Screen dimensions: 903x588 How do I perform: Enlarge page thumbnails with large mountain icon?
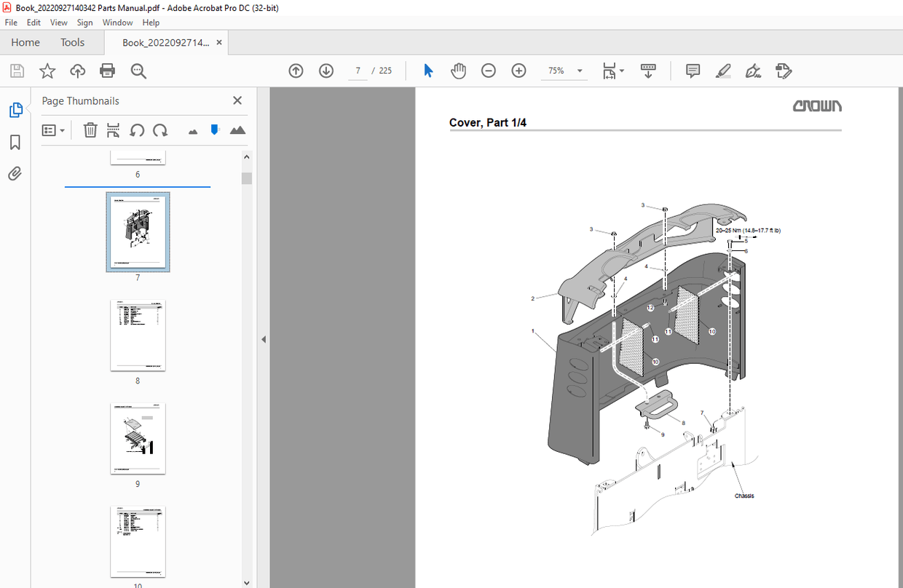(237, 130)
